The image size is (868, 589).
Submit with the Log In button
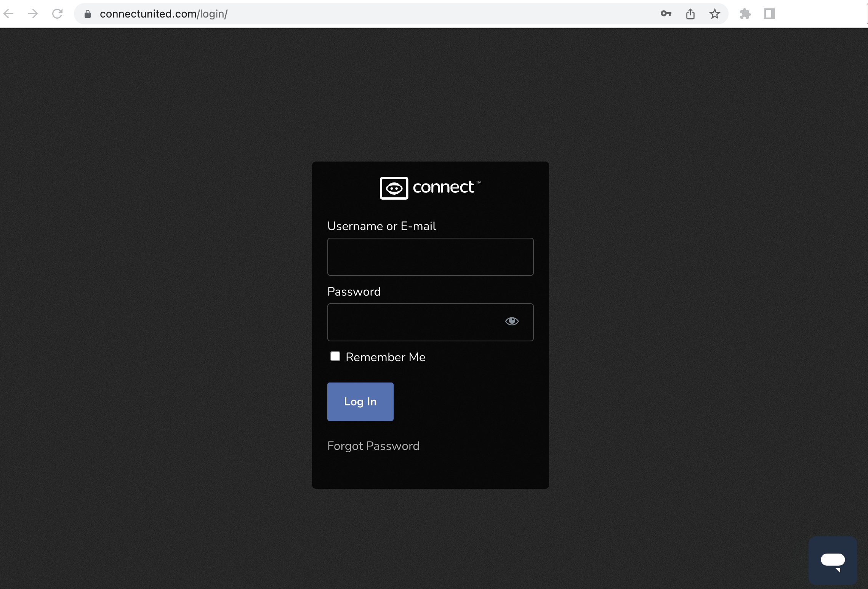pyautogui.click(x=360, y=402)
